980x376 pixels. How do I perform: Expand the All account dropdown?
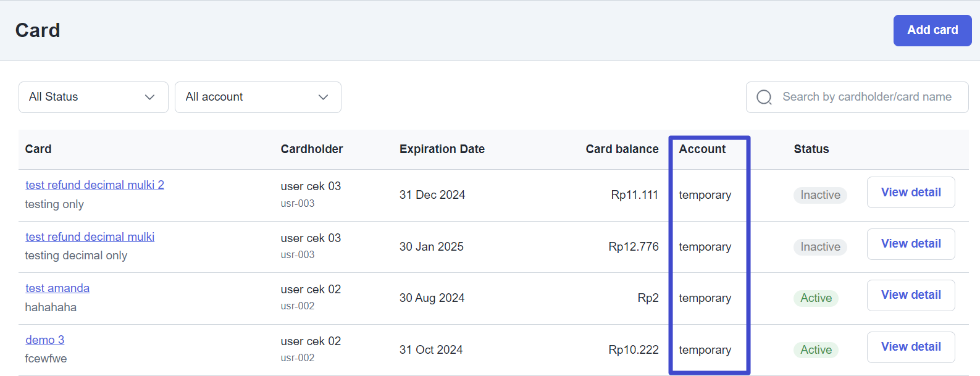(x=258, y=97)
